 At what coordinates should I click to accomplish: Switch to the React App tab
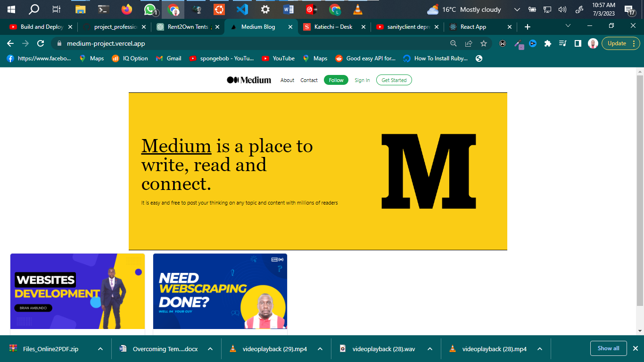[x=480, y=27]
